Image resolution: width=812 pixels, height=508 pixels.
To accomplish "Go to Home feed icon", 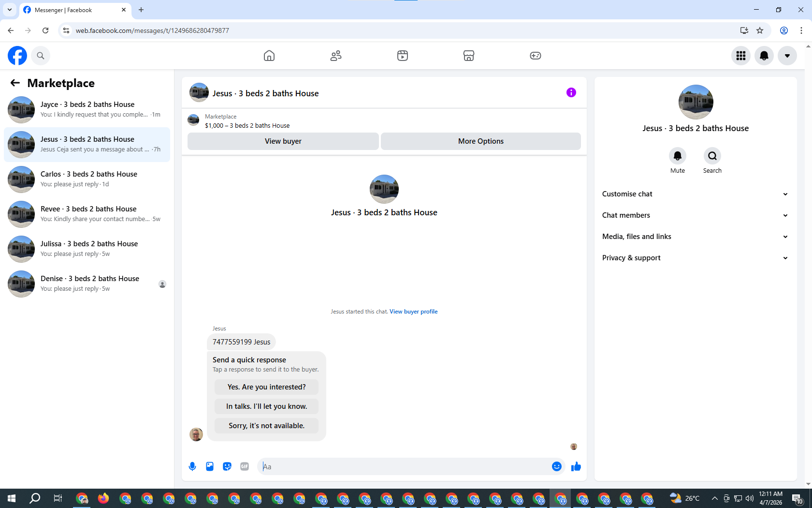I will click(269, 56).
